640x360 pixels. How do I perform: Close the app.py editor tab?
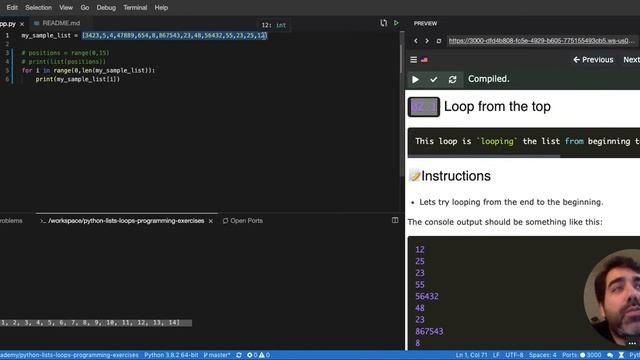(22, 24)
